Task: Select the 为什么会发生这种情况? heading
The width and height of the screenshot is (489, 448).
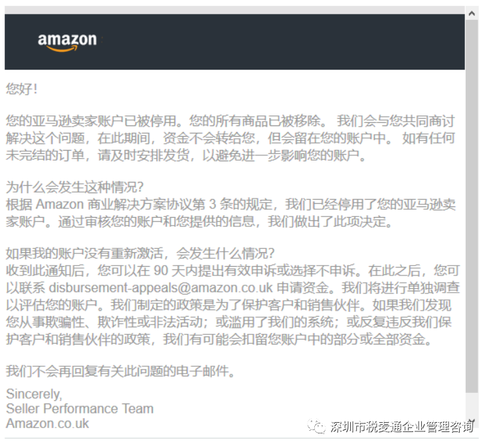Action: 74,187
